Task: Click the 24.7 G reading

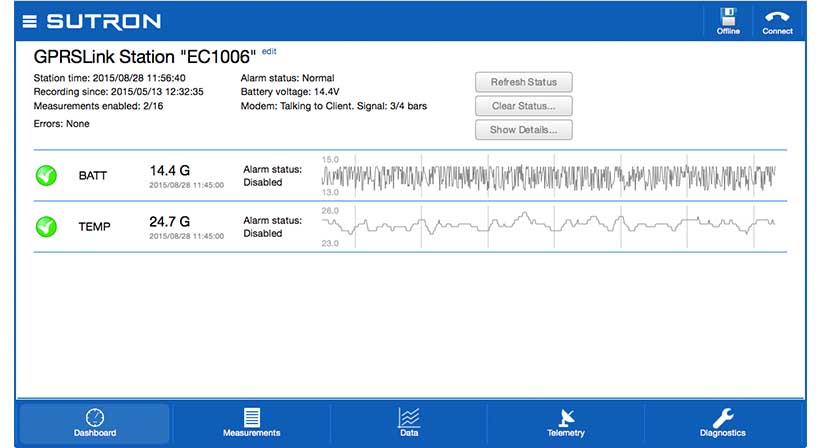Action: [x=169, y=222]
